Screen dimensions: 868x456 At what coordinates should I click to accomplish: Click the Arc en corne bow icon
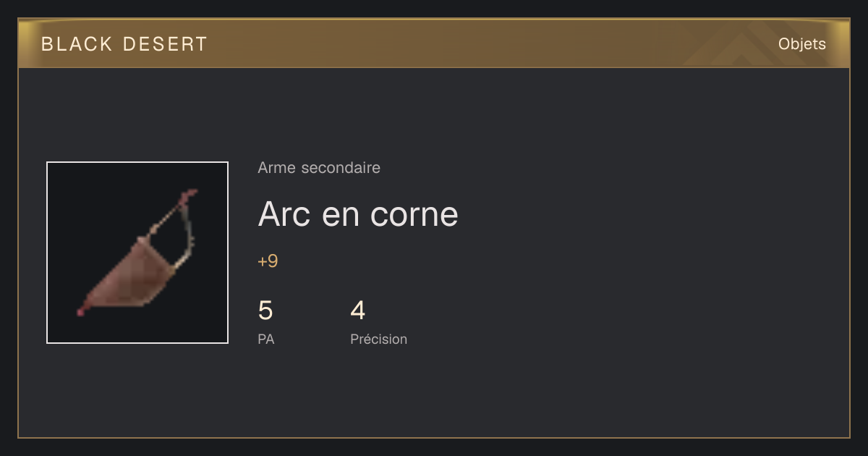pos(137,253)
